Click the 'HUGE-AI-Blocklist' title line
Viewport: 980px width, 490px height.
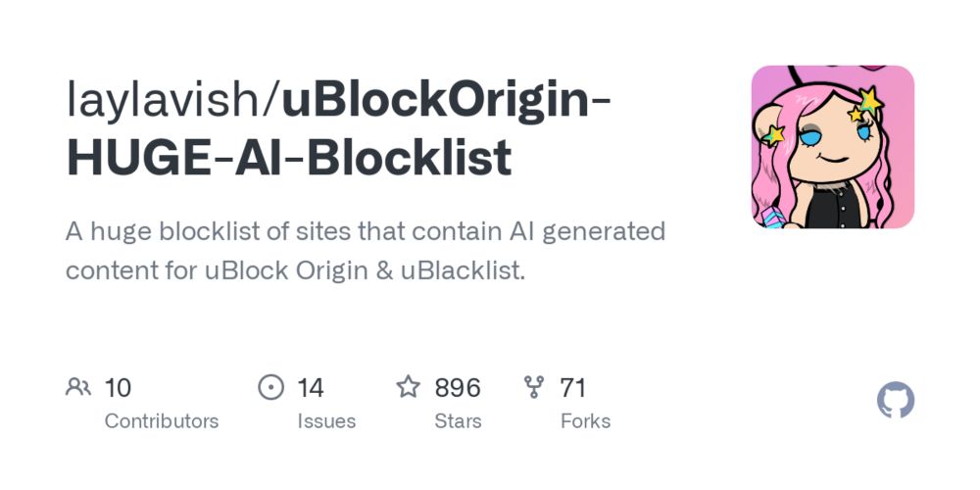[x=289, y=156]
